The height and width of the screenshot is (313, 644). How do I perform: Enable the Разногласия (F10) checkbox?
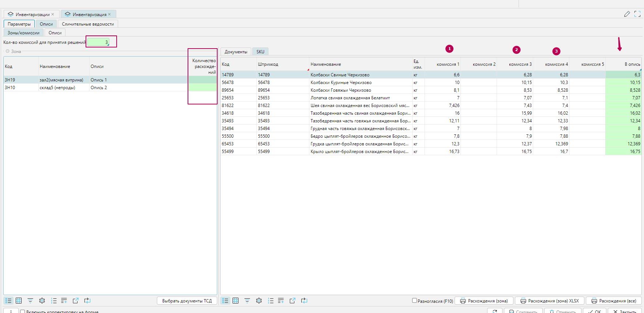(x=414, y=301)
